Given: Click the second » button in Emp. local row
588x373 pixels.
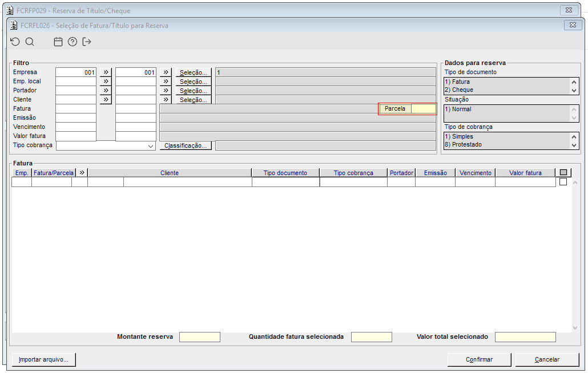Looking at the screenshot, I should point(166,81).
